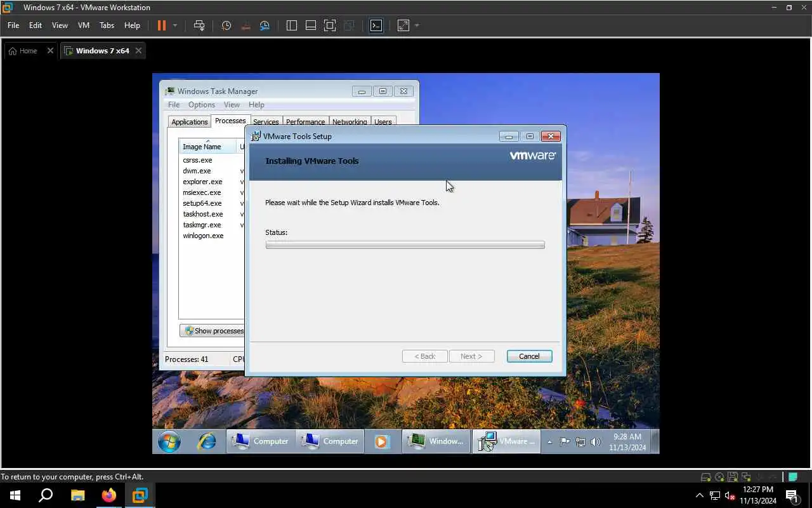The height and width of the screenshot is (508, 812).
Task: Open the console view icon
Action: coord(376,25)
